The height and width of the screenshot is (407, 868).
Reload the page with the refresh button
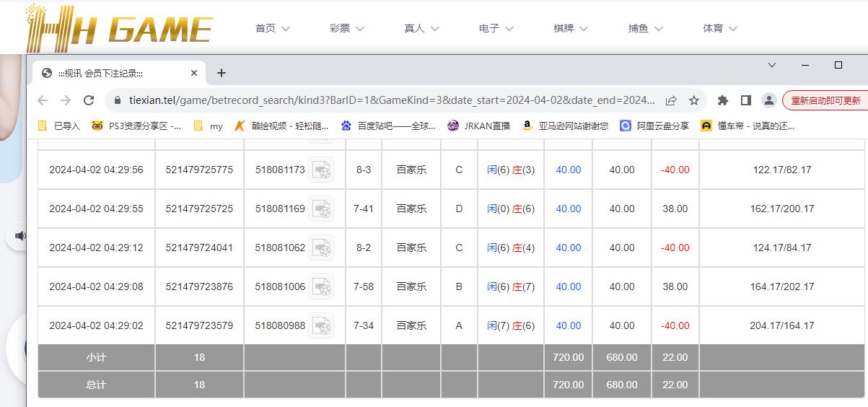[x=89, y=100]
